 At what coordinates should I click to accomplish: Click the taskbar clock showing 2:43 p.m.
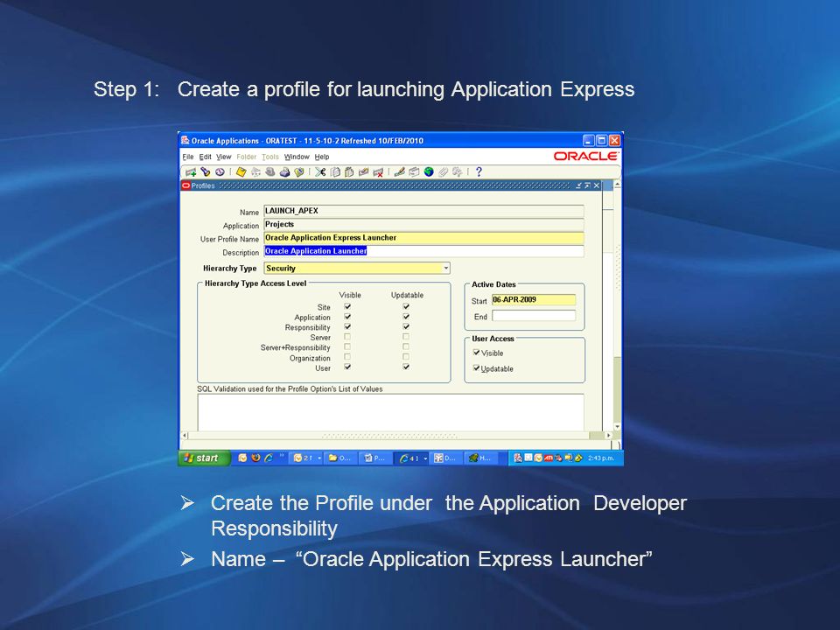pyautogui.click(x=601, y=458)
